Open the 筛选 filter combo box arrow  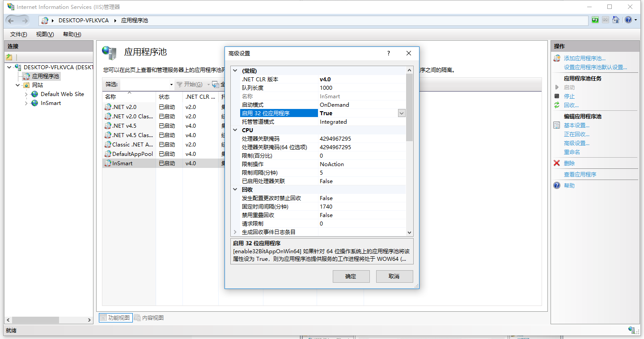[171, 84]
